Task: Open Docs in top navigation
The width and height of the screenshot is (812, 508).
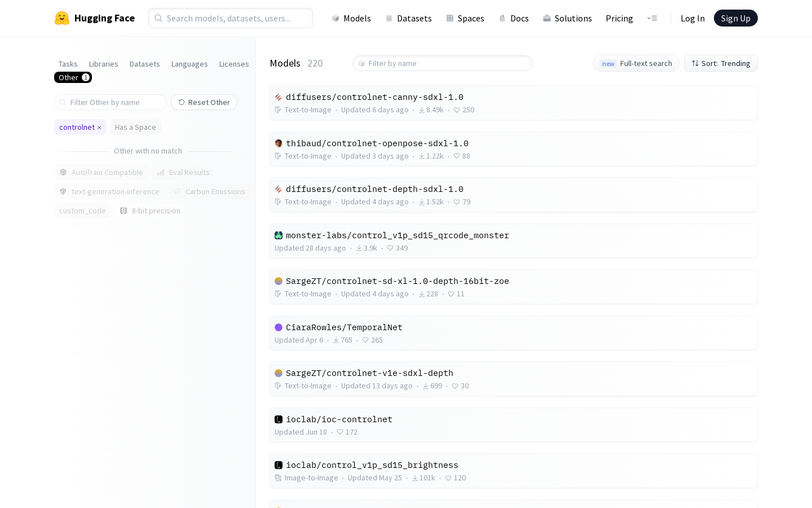Action: point(514,18)
